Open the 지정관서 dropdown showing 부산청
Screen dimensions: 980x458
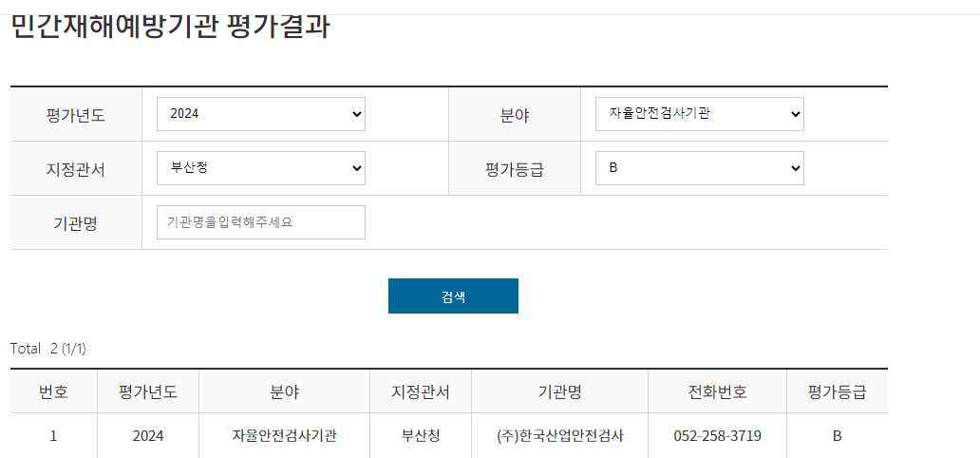pos(260,168)
